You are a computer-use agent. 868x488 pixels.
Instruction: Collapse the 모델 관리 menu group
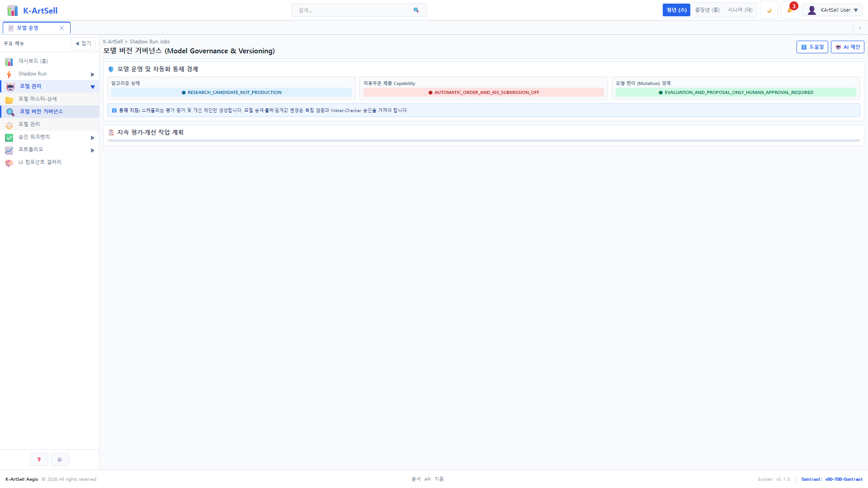92,87
